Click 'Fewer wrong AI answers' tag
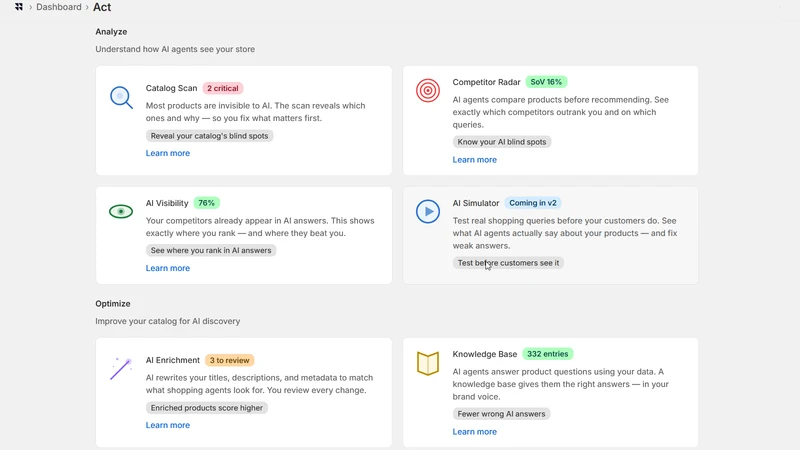 (501, 414)
